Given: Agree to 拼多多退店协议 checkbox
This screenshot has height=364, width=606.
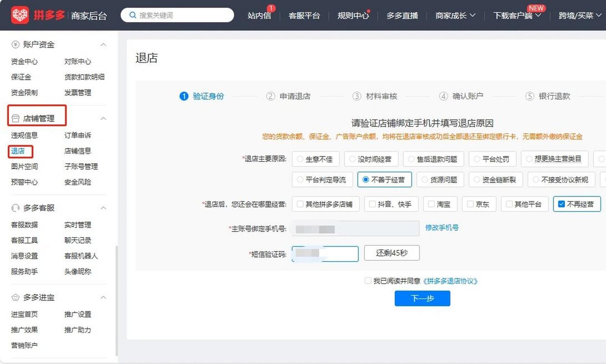Looking at the screenshot, I should click(368, 281).
